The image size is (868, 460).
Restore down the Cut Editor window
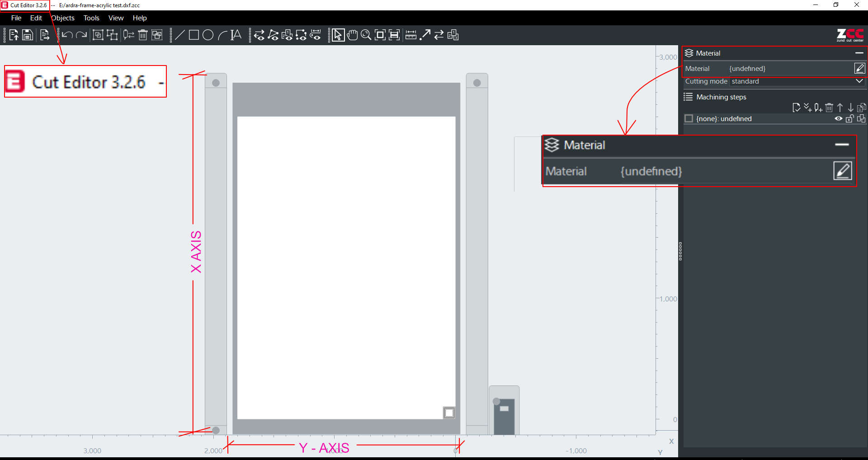point(836,5)
